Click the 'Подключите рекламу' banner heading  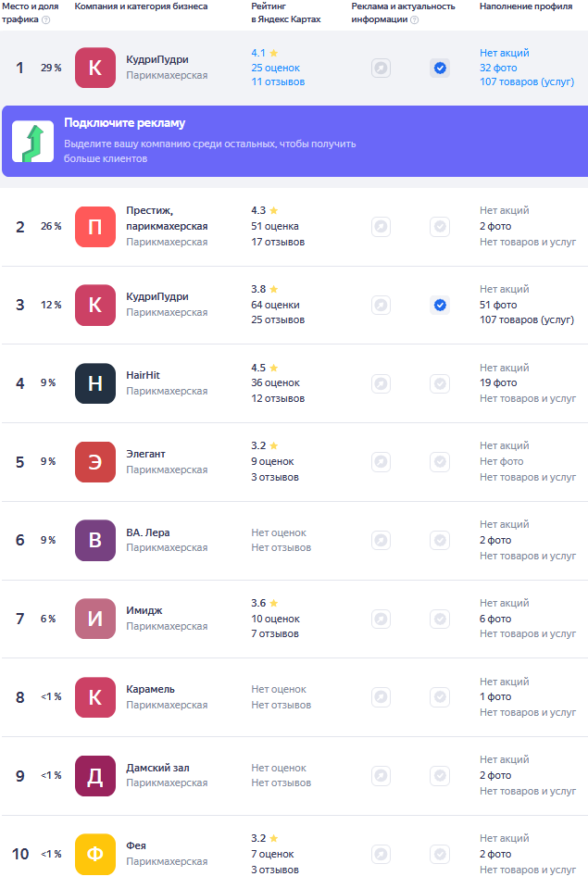pyautogui.click(x=124, y=123)
